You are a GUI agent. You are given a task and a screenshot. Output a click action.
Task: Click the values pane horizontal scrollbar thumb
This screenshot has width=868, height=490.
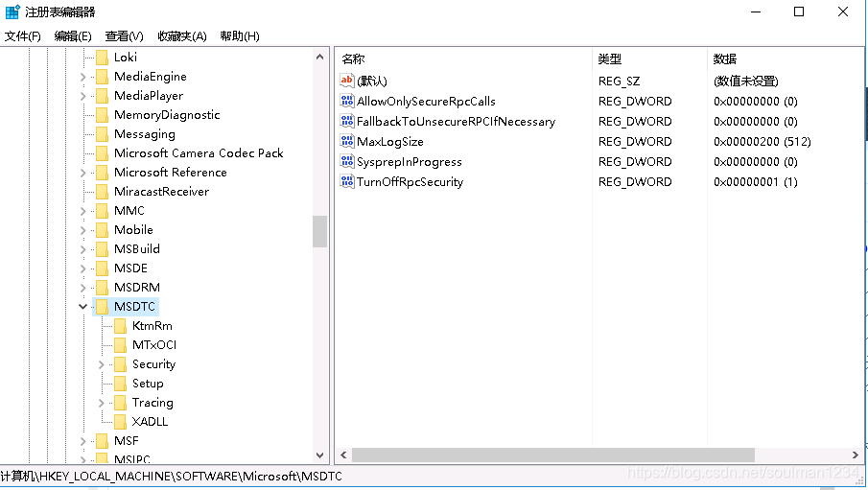click(x=553, y=455)
